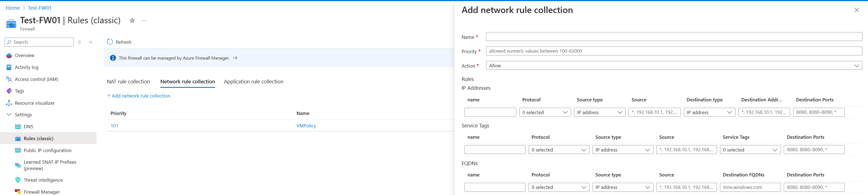Switch to NAT rule collection tab

128,81
